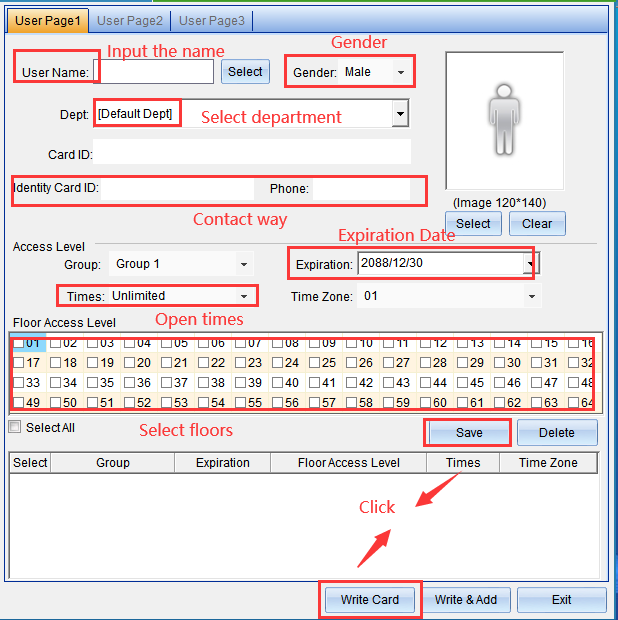Click Select button next to User Name
Image resolution: width=618 pixels, height=620 pixels.
tap(245, 72)
